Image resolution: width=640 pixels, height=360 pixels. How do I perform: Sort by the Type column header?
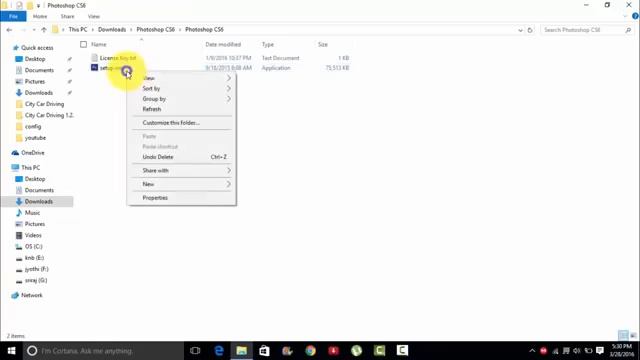(x=268, y=44)
